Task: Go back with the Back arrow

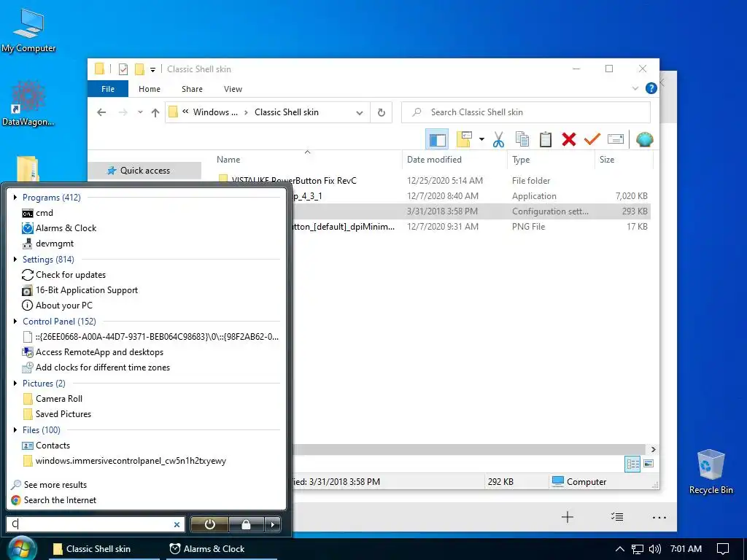Action: pos(101,112)
